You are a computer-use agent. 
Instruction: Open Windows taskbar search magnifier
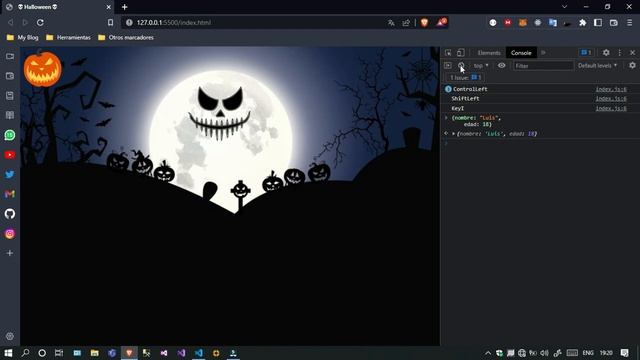point(25,353)
